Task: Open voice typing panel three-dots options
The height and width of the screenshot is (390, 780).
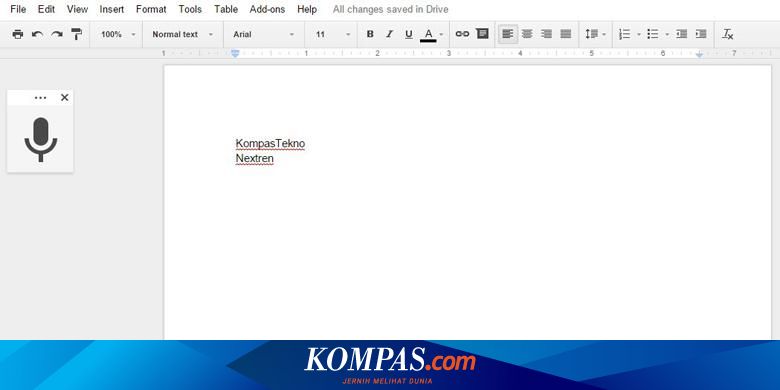Action: coord(41,98)
